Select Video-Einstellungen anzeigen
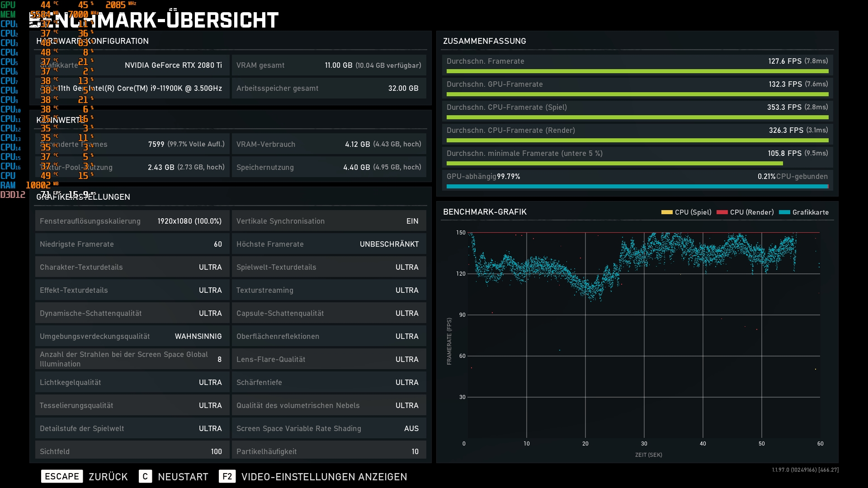The width and height of the screenshot is (868, 488). coord(324,477)
